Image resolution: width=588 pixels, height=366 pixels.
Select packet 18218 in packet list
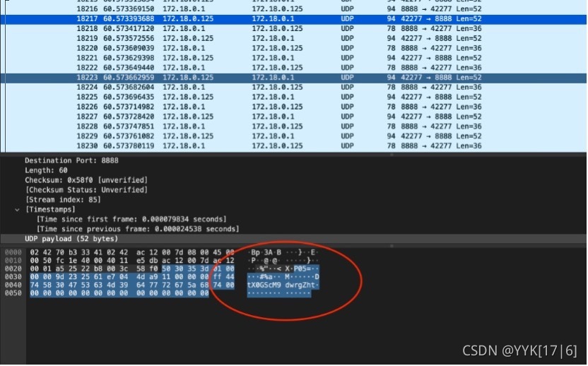click(x=293, y=28)
